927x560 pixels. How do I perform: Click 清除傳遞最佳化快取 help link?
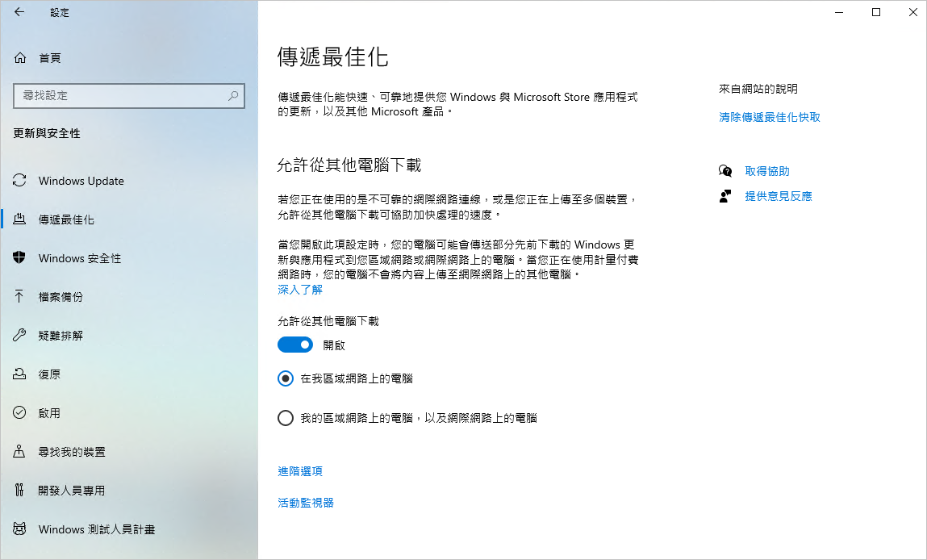pyautogui.click(x=769, y=117)
